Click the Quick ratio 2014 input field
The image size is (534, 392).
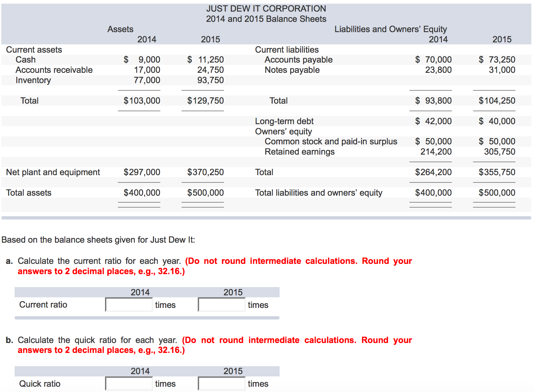[129, 383]
